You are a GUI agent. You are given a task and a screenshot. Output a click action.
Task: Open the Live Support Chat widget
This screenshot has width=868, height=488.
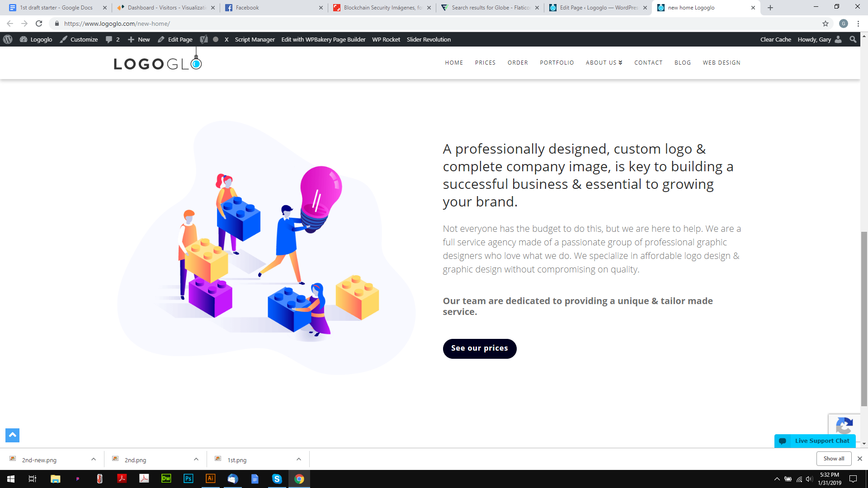[x=815, y=441]
